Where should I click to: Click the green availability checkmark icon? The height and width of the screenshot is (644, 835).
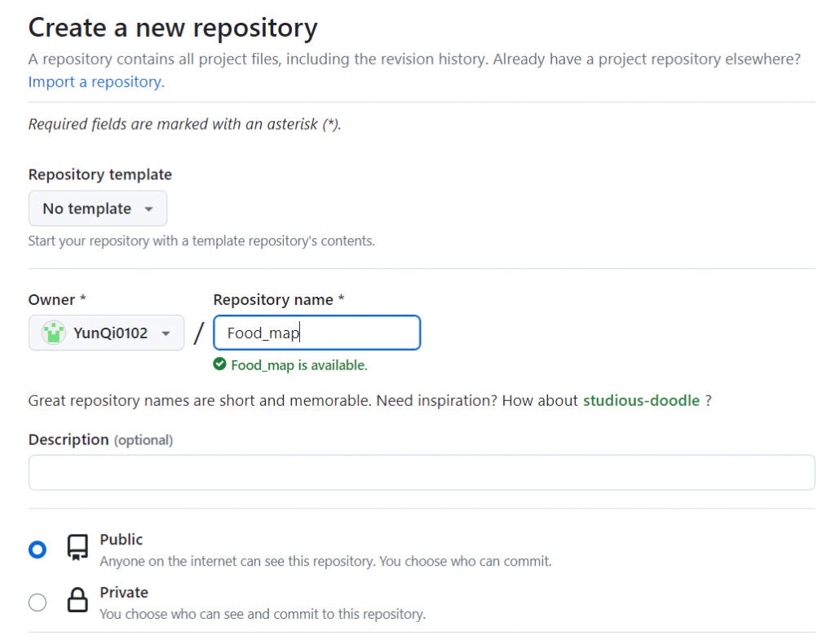tap(219, 365)
